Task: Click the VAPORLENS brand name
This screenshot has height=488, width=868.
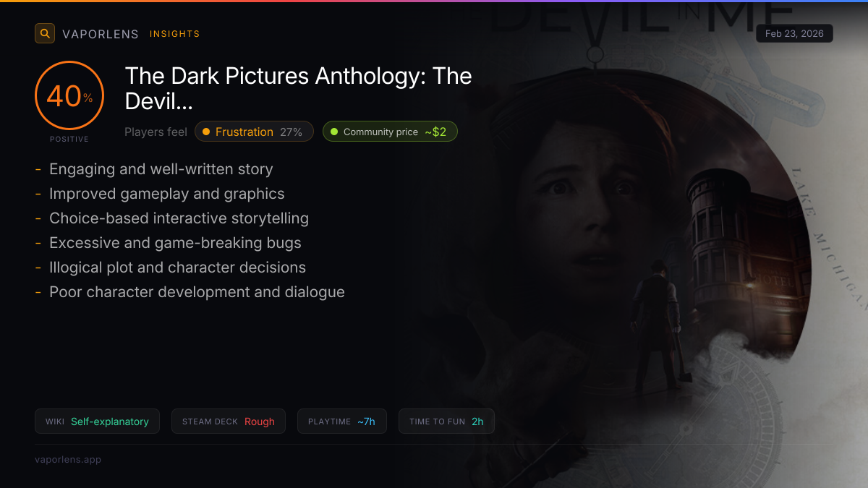Action: coord(101,34)
